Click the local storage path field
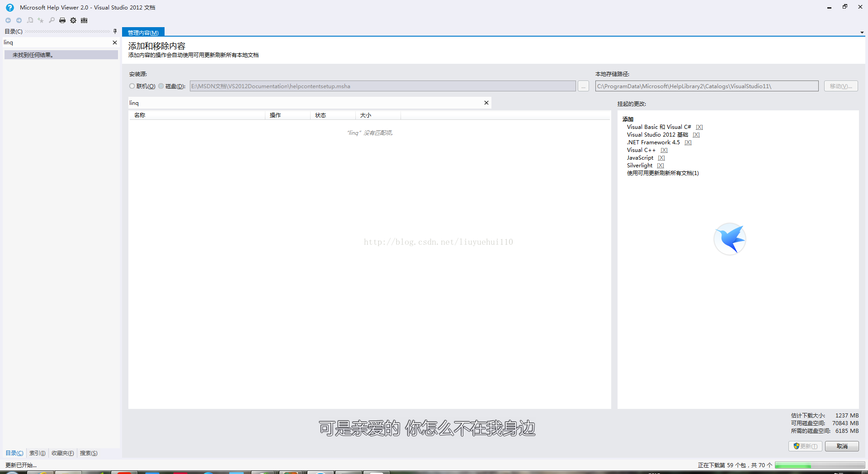868x474 pixels. click(707, 86)
